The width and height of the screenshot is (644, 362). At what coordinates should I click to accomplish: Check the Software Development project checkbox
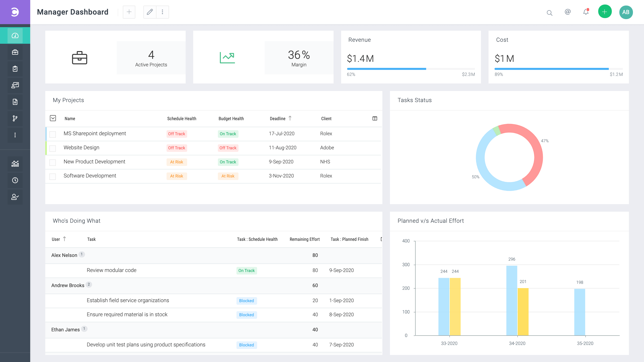pyautogui.click(x=53, y=176)
